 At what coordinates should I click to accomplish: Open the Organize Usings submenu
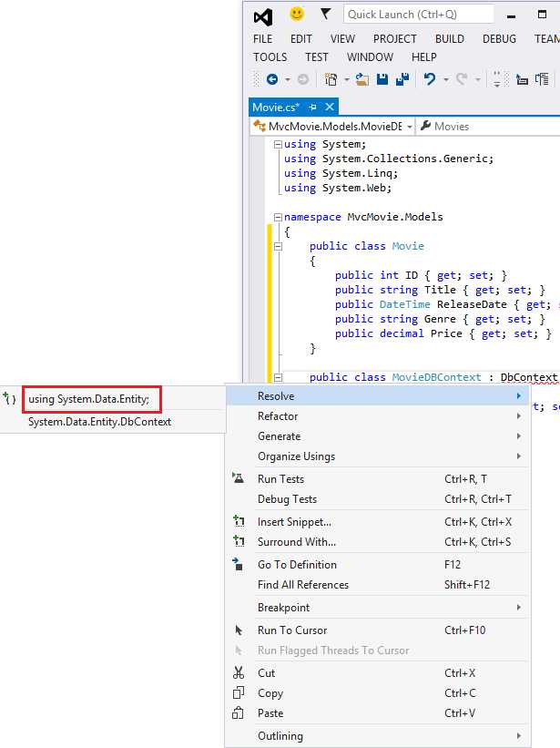click(x=378, y=456)
